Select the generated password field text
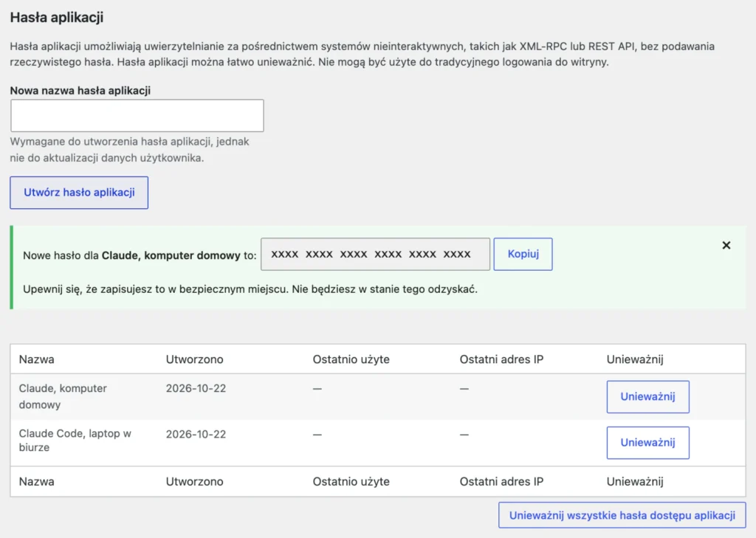 [x=375, y=254]
